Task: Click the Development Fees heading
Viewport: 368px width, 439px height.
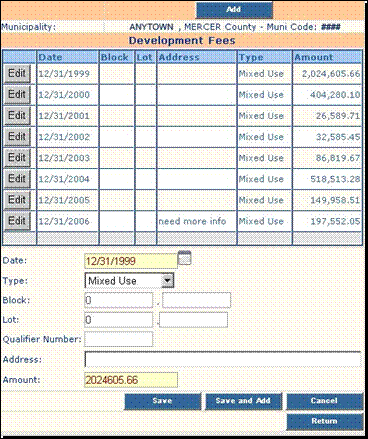Action: coord(182,41)
